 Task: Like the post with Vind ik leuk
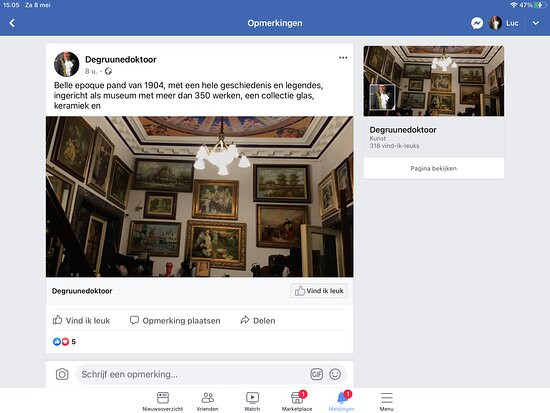click(81, 320)
